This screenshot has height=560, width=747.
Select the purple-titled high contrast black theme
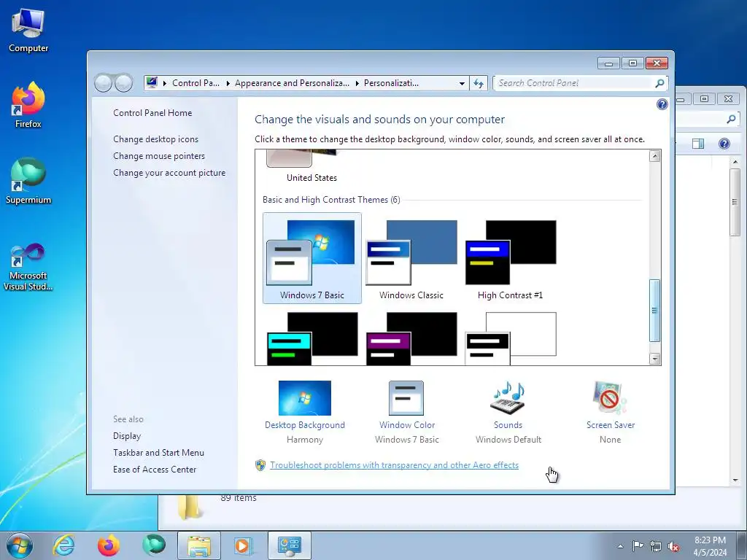pos(411,338)
